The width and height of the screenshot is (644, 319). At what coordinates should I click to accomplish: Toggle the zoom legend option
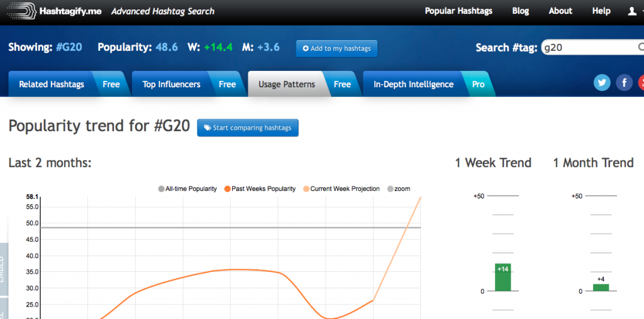click(398, 188)
